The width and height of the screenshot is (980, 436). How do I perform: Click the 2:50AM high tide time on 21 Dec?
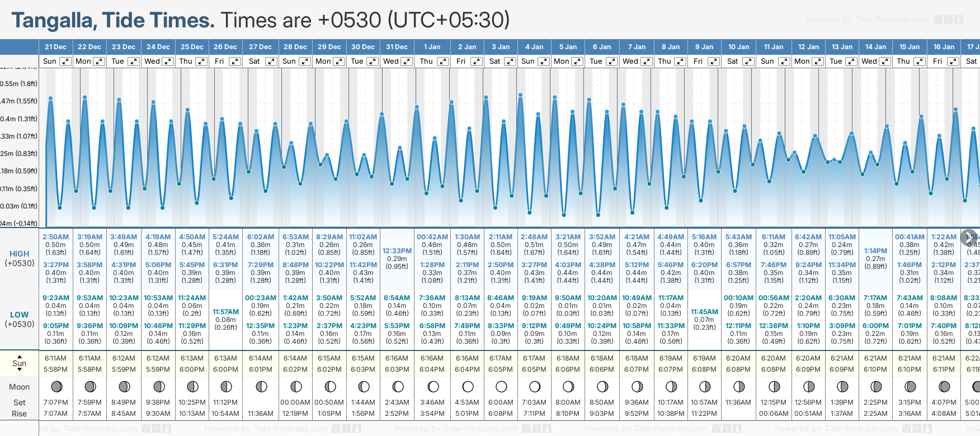(55, 237)
